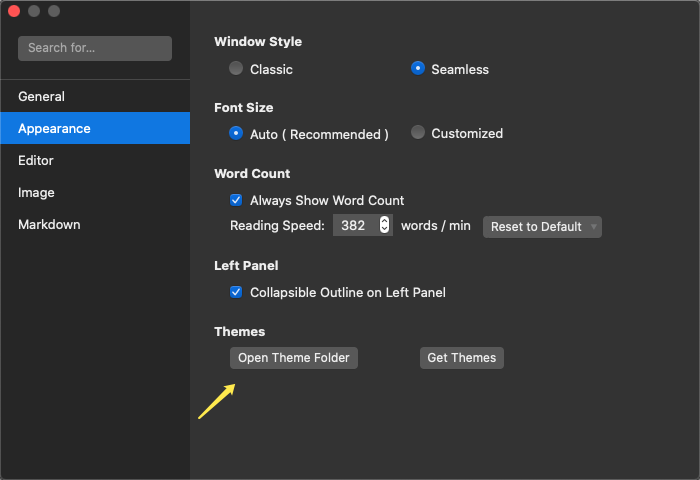Click the yellow arrow annotation
This screenshot has height=480, width=700.
coord(216,401)
